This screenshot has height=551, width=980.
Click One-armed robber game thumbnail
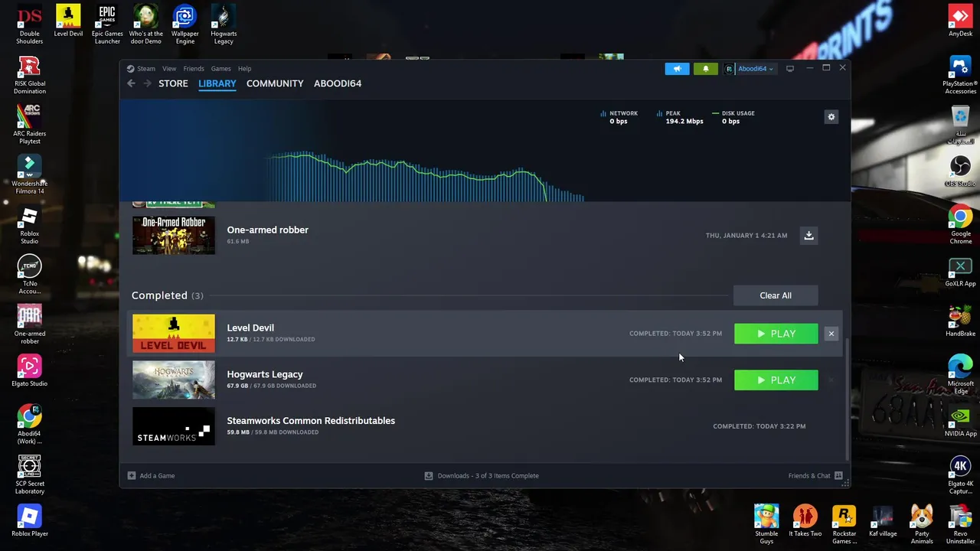coord(174,235)
